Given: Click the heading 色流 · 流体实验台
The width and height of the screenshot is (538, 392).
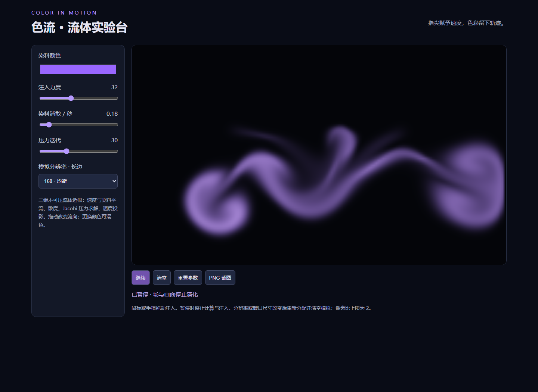Looking at the screenshot, I should pyautogui.click(x=80, y=27).
